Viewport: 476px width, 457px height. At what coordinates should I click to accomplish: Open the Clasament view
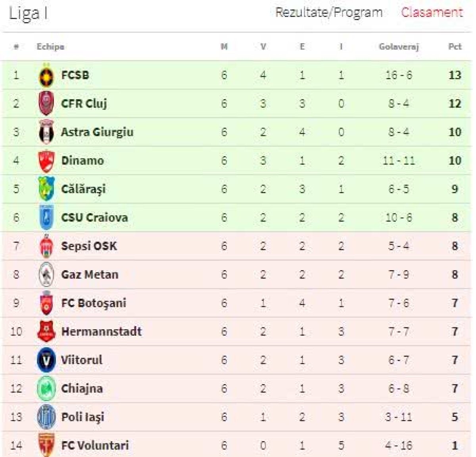click(432, 12)
